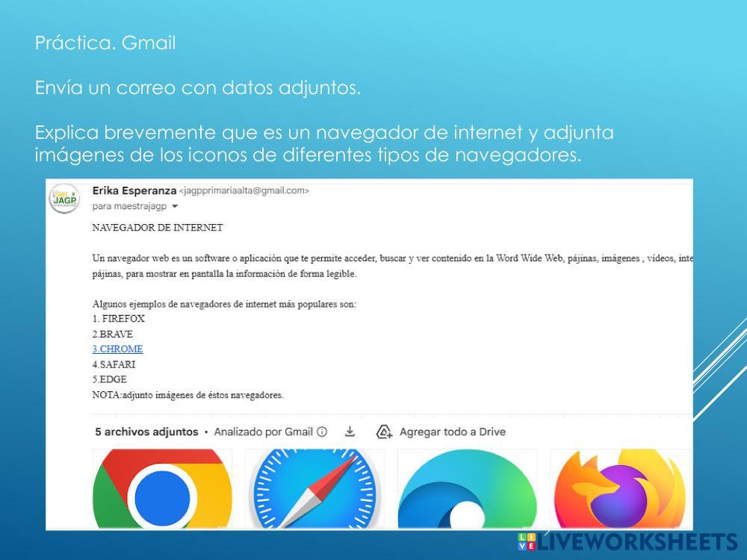The width and height of the screenshot is (747, 560).
Task: Open the Analizado por Gmail info icon
Action: point(323,432)
